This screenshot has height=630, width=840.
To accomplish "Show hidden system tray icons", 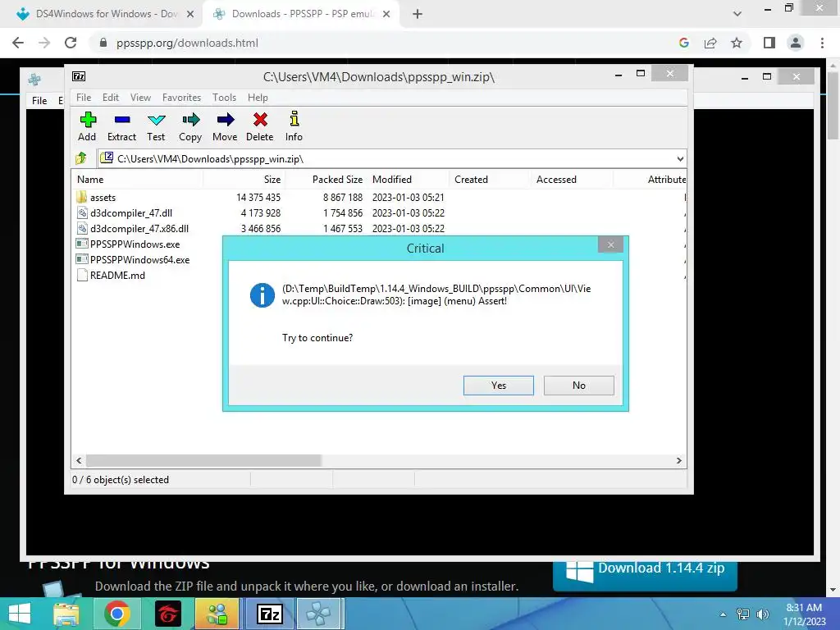I will coord(723,614).
